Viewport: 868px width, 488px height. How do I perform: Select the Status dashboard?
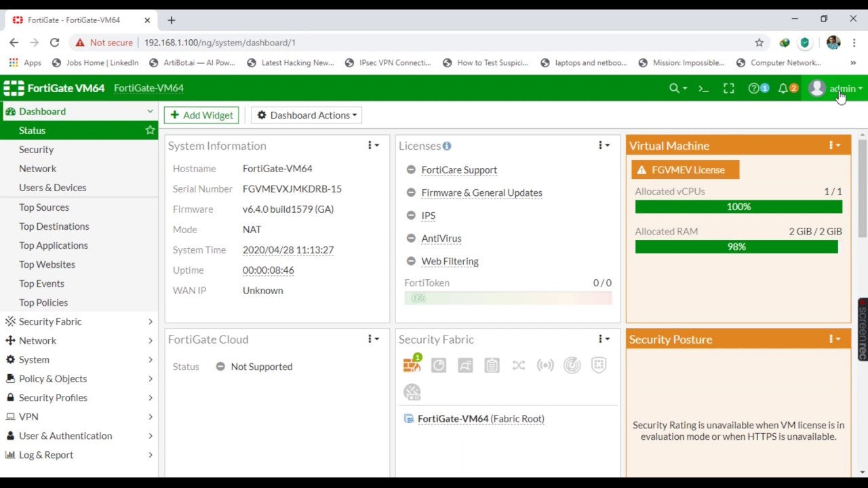79,130
